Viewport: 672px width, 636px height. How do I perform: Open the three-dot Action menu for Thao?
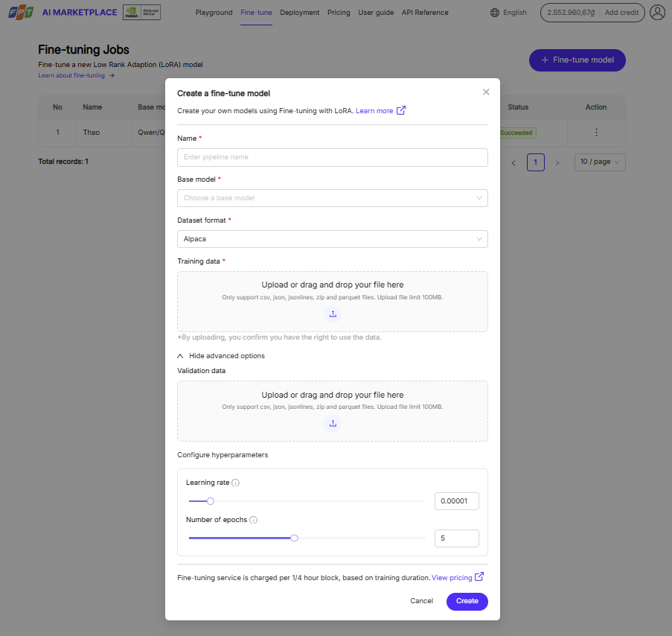(596, 133)
